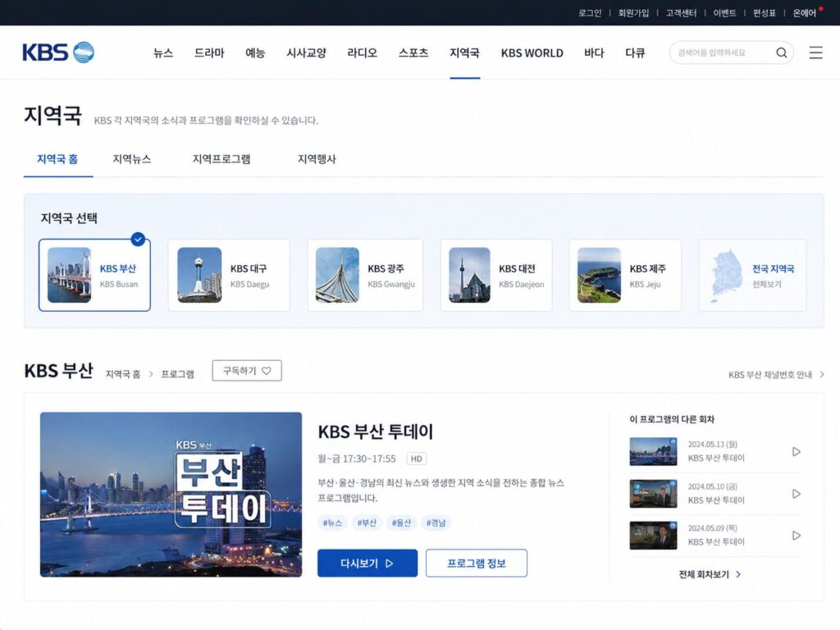Screen dimensions: 840x630
Task: Select the KBS 대구 region card
Action: [229, 276]
